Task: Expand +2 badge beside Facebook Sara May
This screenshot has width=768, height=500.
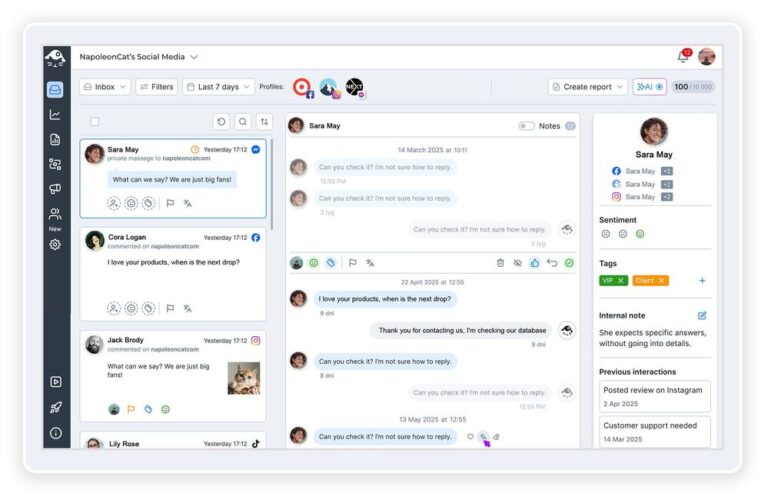Action: point(667,171)
